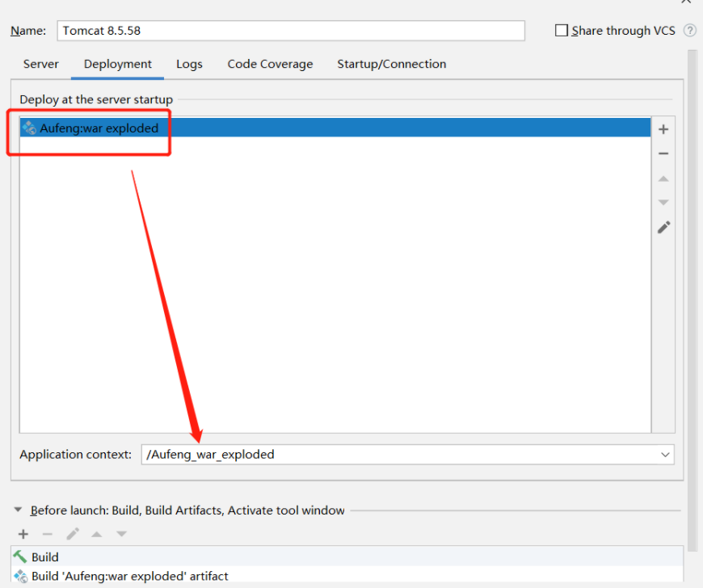Select Build 'Aufeng:war exploded' artifact task
703x588 pixels.
click(x=347, y=576)
